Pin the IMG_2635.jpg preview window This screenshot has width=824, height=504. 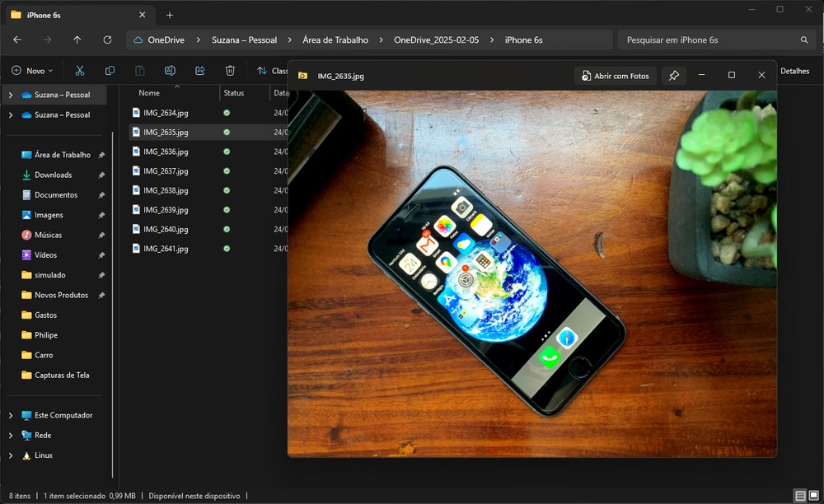[673, 76]
